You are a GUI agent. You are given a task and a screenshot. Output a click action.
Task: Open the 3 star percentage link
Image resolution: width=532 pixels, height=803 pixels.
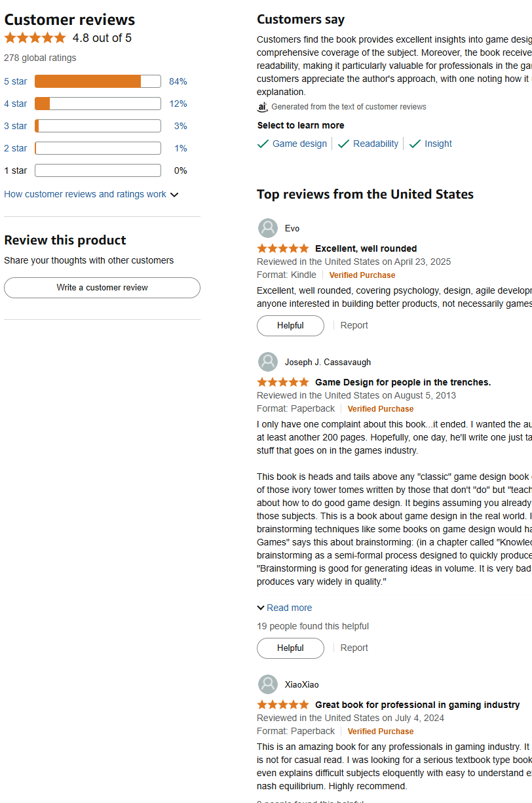point(180,126)
